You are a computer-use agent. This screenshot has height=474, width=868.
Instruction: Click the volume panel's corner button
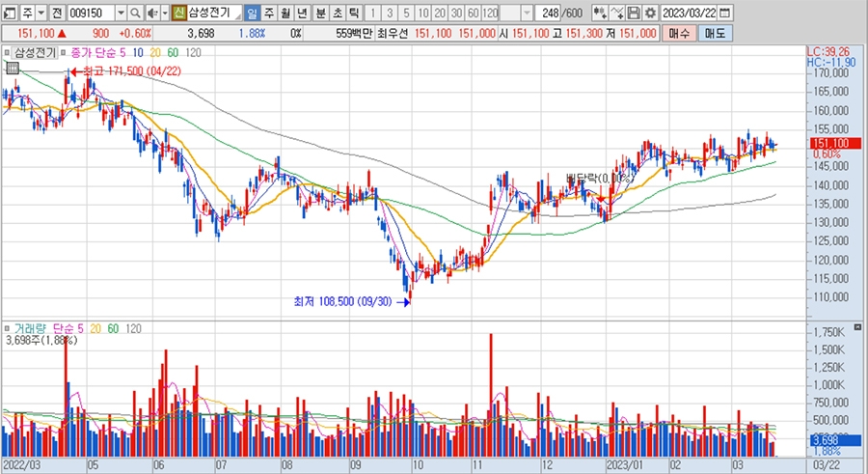pos(857,326)
